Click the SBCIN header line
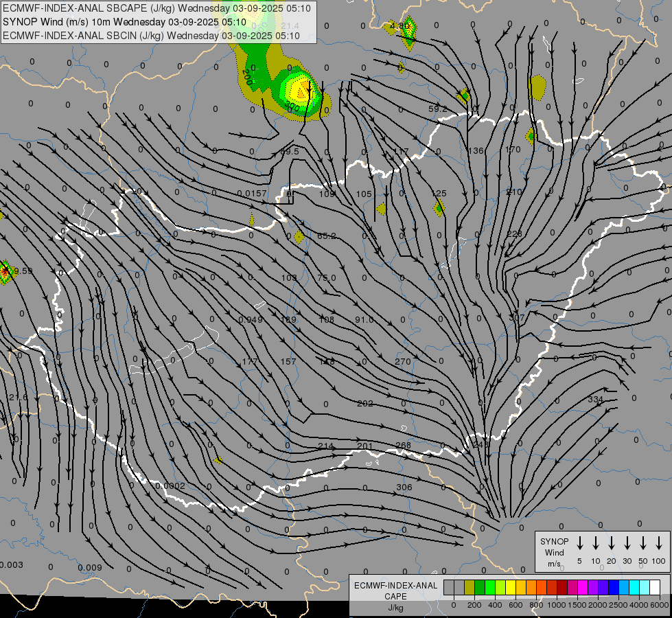The width and height of the screenshot is (672, 618). [x=151, y=36]
